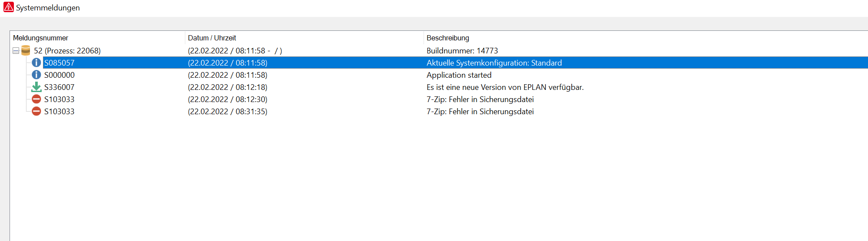Click the green download icon for S336007
The width and height of the screenshot is (868, 241).
[36, 87]
